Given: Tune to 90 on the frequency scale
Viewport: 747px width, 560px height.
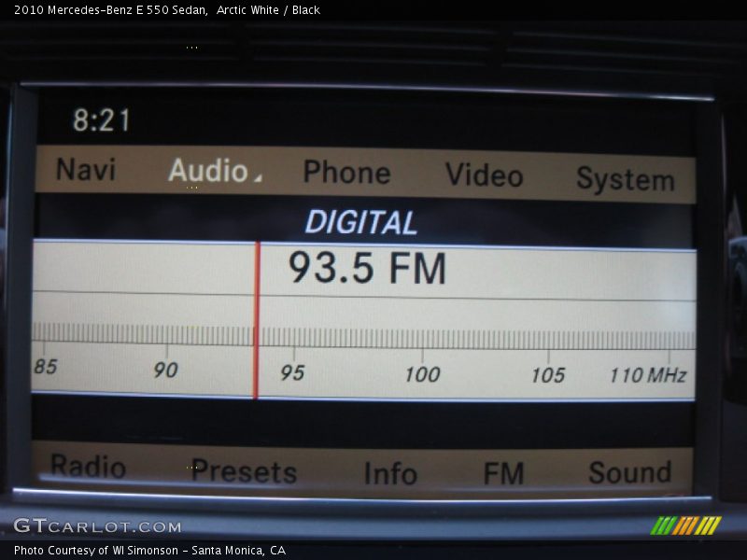Looking at the screenshot, I should (x=165, y=370).
